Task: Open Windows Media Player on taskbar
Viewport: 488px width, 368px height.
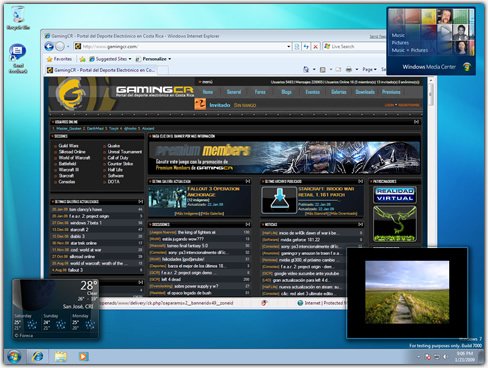Action: click(x=83, y=357)
